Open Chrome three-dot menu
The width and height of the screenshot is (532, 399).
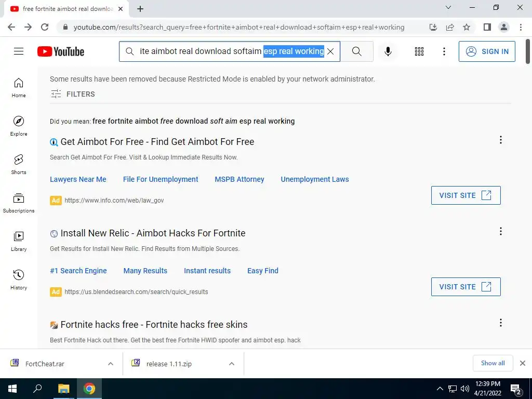[521, 27]
